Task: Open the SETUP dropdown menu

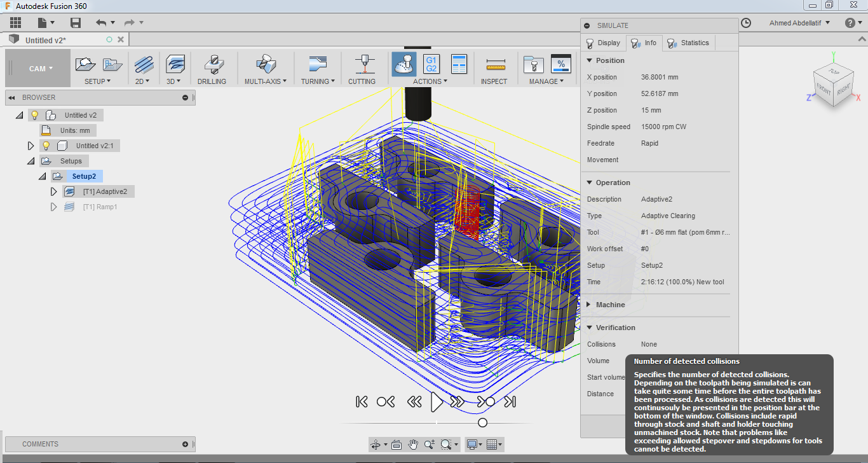Action: [98, 81]
